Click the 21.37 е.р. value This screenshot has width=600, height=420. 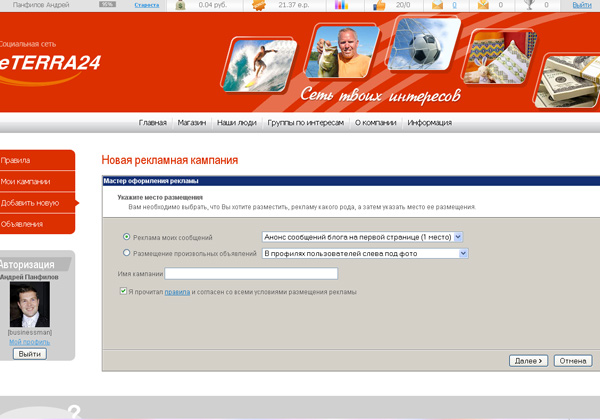point(293,5)
